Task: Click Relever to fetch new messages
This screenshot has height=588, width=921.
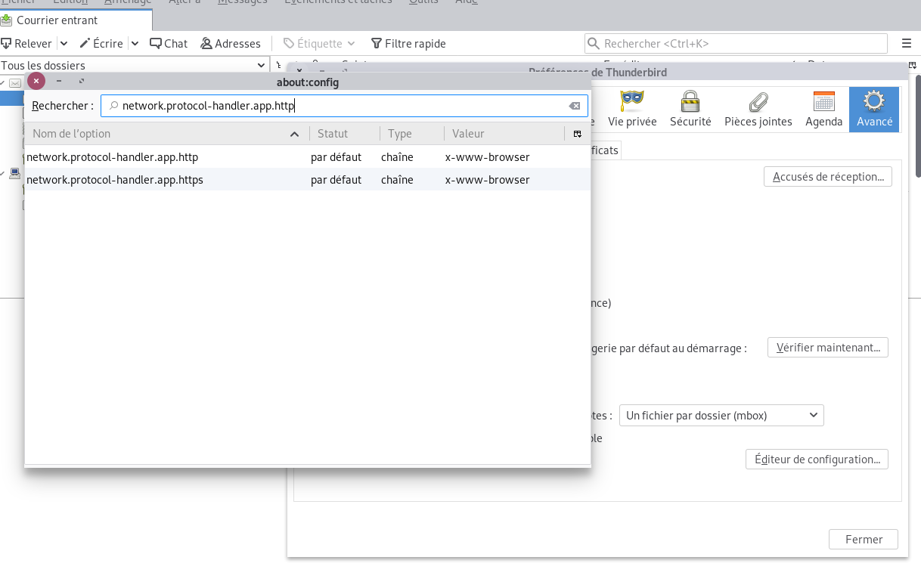Action: coord(27,44)
